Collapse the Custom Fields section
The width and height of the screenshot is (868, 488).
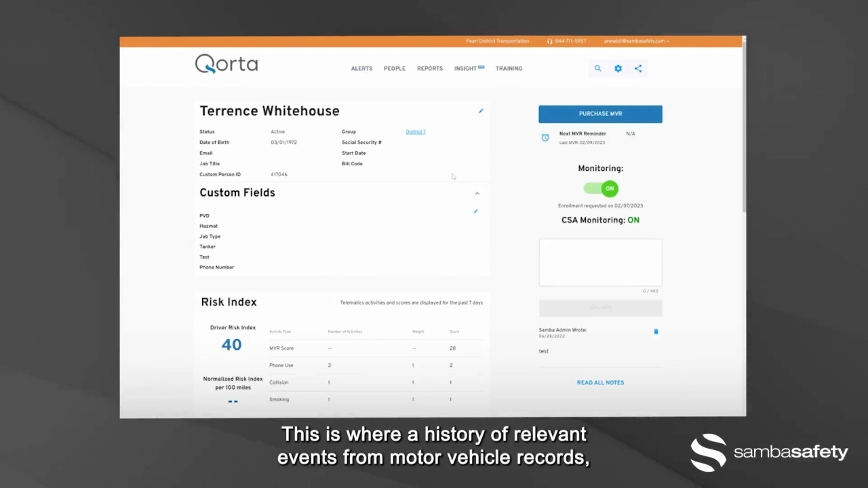tap(477, 194)
